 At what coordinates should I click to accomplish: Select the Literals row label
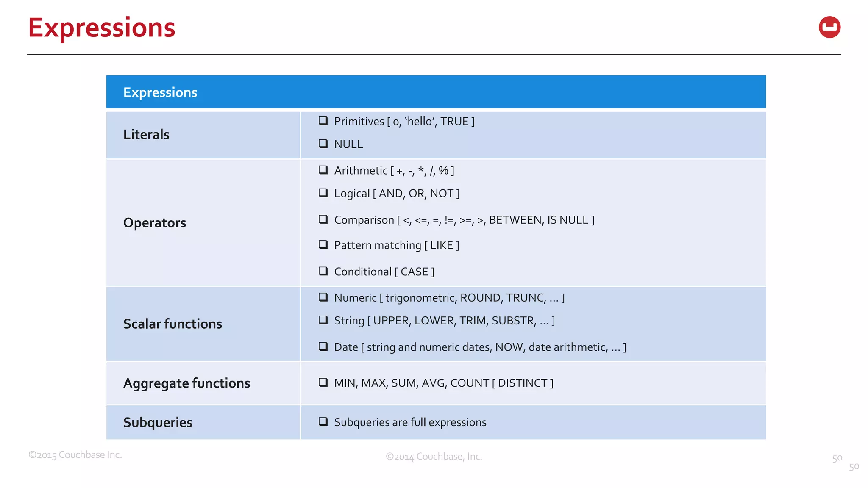point(146,135)
